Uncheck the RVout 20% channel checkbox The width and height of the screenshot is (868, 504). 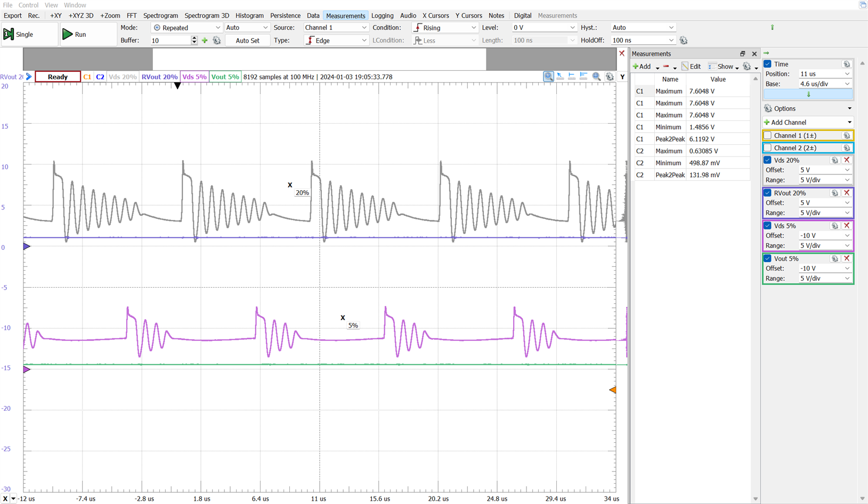click(x=768, y=193)
